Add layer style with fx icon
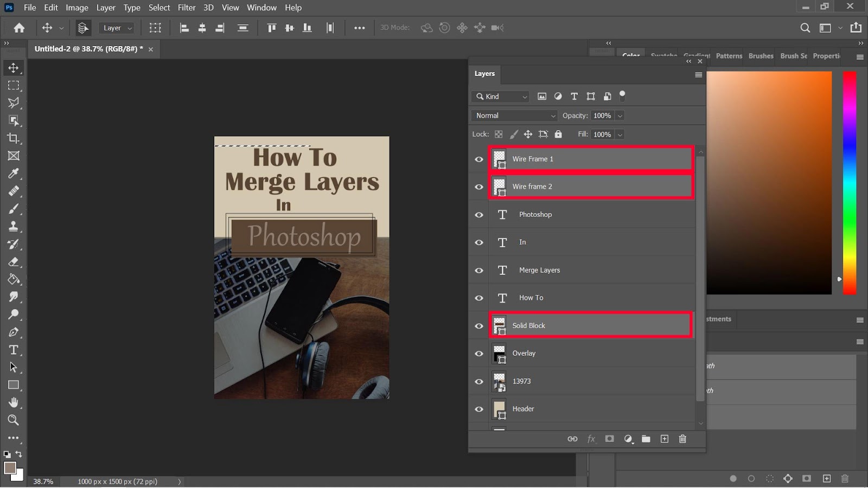 point(591,439)
